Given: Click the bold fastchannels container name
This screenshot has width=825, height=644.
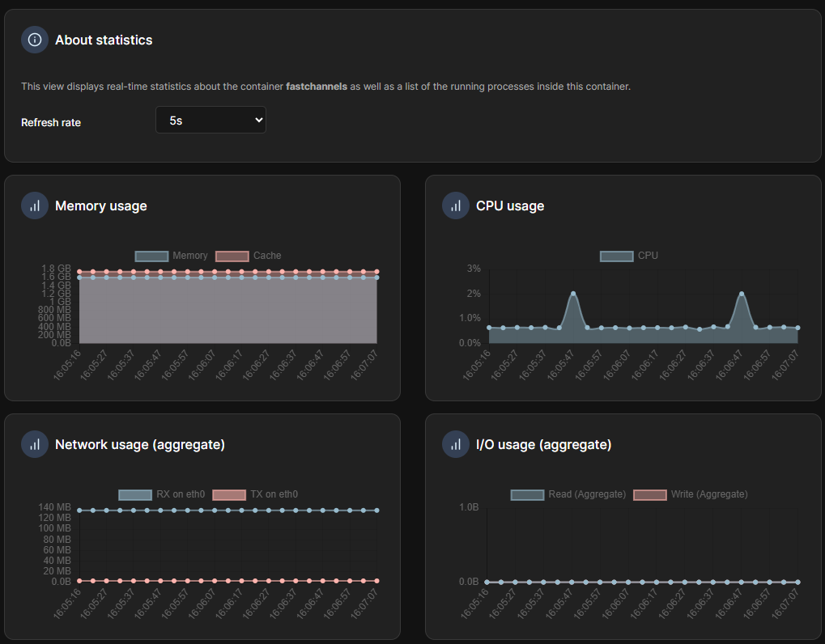Looking at the screenshot, I should [317, 86].
